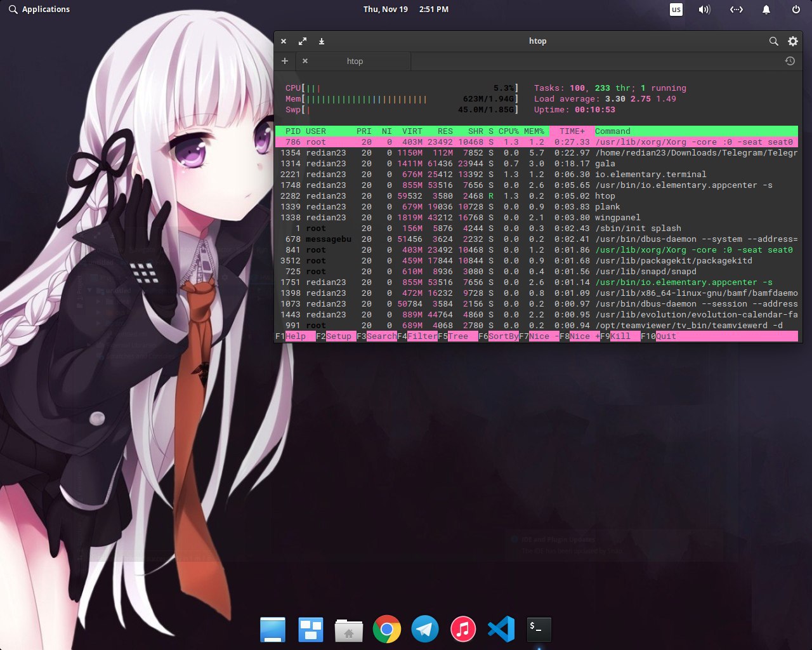This screenshot has height=650, width=812.
Task: Open the Applications menu
Action: (x=39, y=10)
